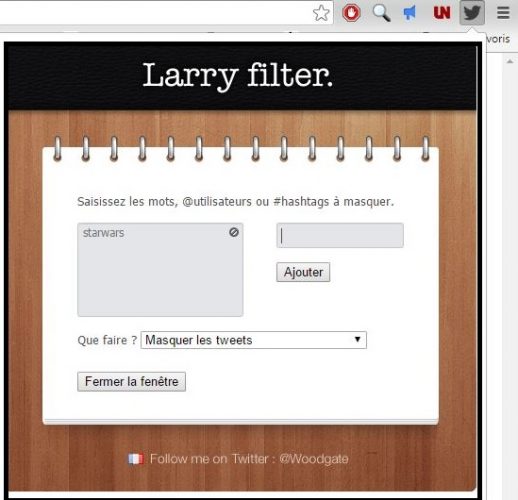Open the red UN extension icon

click(442, 13)
